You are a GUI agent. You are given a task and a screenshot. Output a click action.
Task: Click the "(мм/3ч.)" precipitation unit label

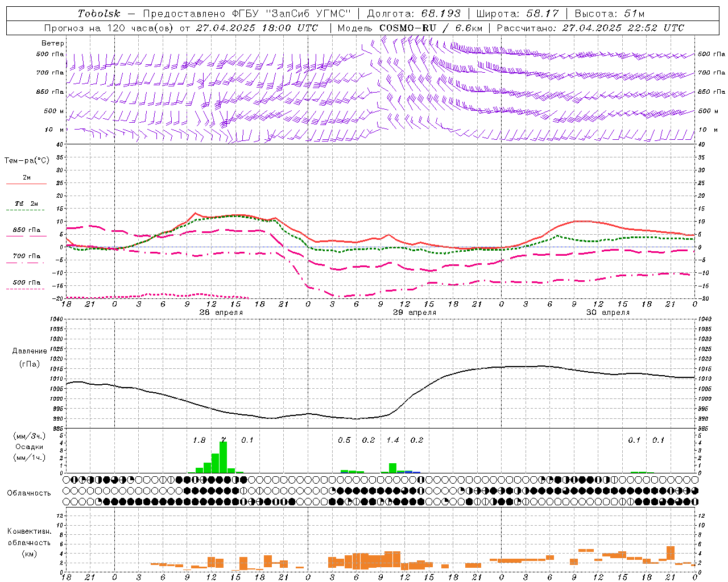pos(30,436)
